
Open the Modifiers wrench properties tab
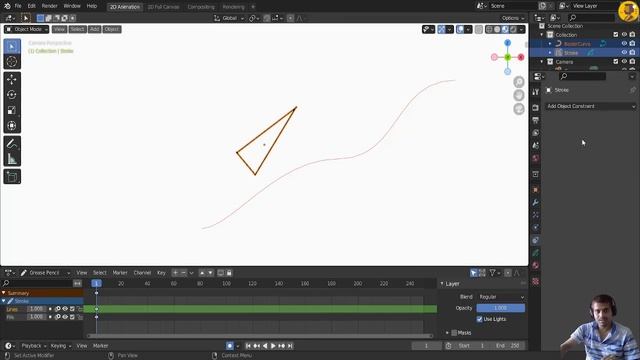(536, 202)
